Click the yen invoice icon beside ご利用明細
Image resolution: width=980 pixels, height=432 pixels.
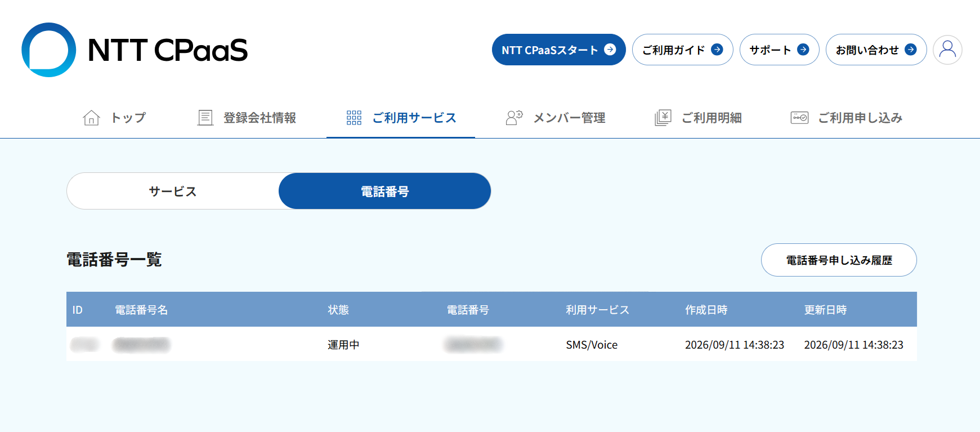point(663,118)
